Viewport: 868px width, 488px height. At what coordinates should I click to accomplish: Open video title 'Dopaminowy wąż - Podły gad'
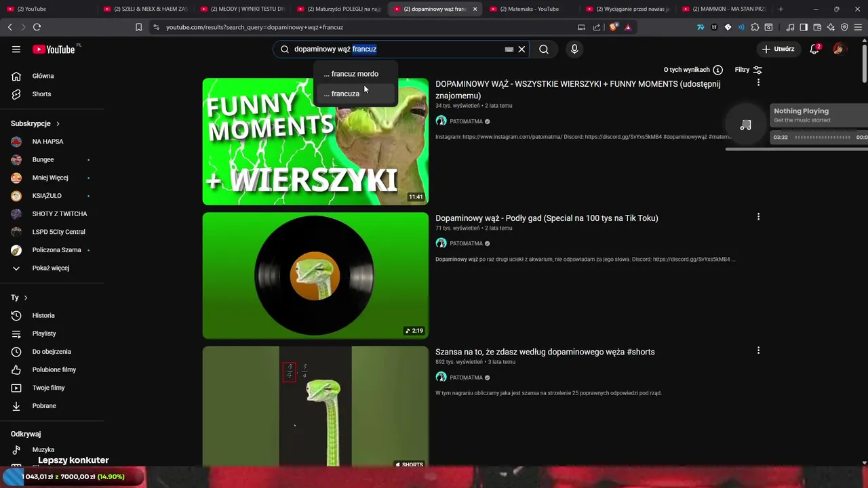[x=547, y=218]
